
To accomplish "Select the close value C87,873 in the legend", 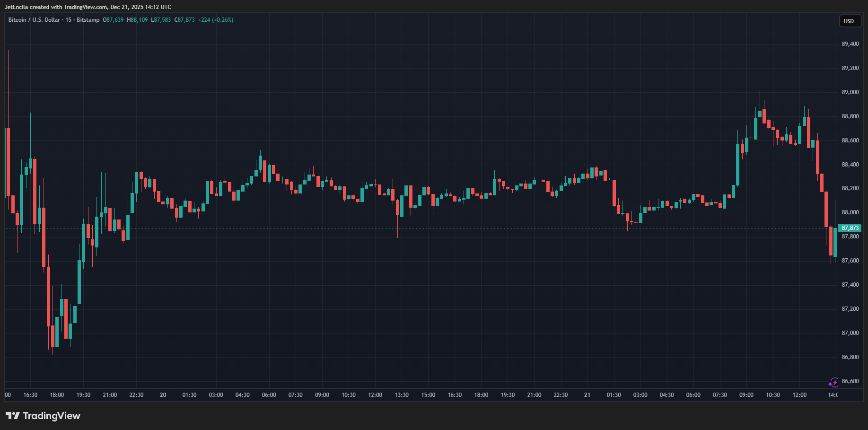I will click(184, 20).
